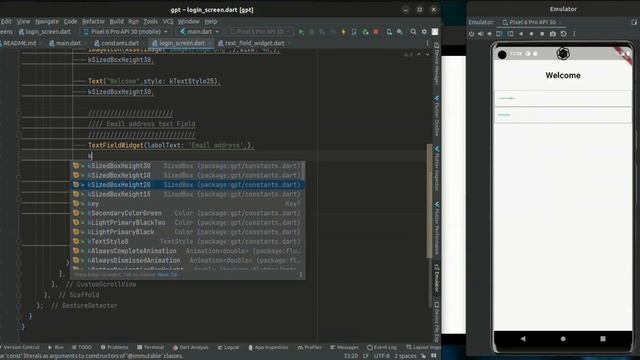Viewport: 640px width, 360px height.
Task: Raise emulator volume with volume up icon
Action: click(480, 34)
